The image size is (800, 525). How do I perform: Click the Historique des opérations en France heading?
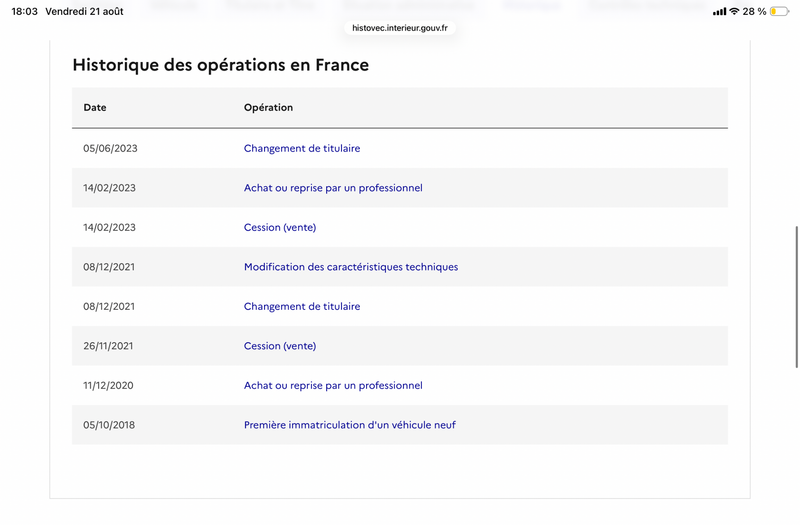coord(220,65)
